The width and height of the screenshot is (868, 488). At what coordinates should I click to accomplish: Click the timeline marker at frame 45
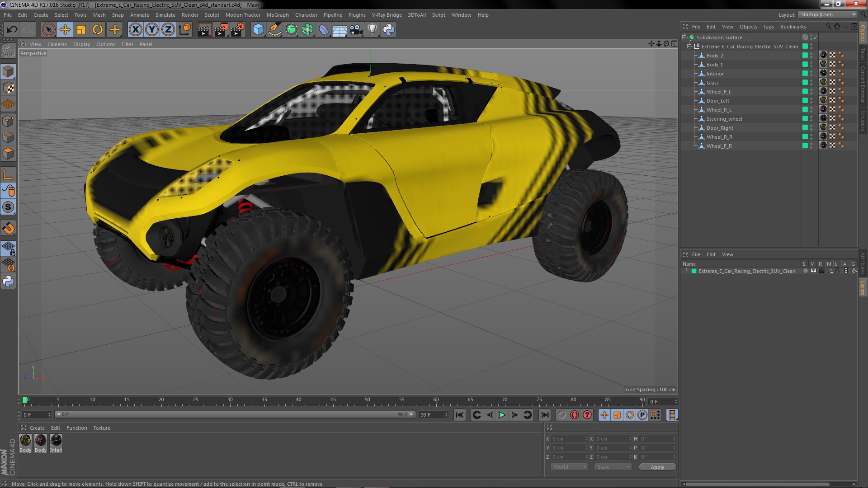(x=333, y=400)
